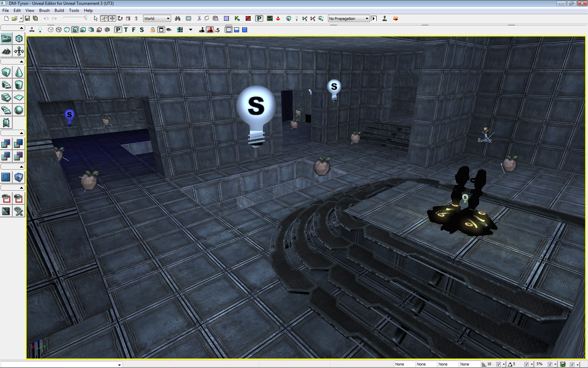This screenshot has height=368, width=588.
Task: Play level in editor with play button
Action: pos(374,19)
